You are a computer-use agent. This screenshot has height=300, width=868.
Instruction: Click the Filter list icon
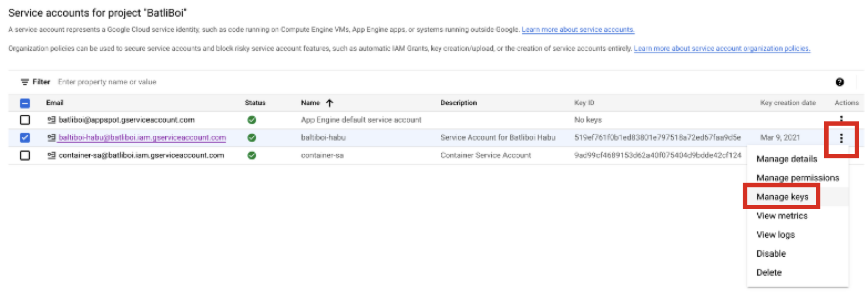[25, 82]
